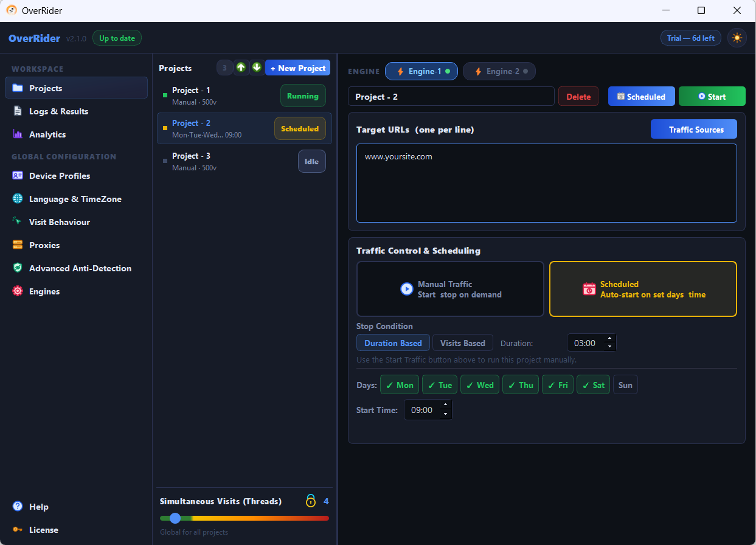Click the Idle status badge for Project - 3
Image resolution: width=756 pixels, height=545 pixels.
(312, 161)
